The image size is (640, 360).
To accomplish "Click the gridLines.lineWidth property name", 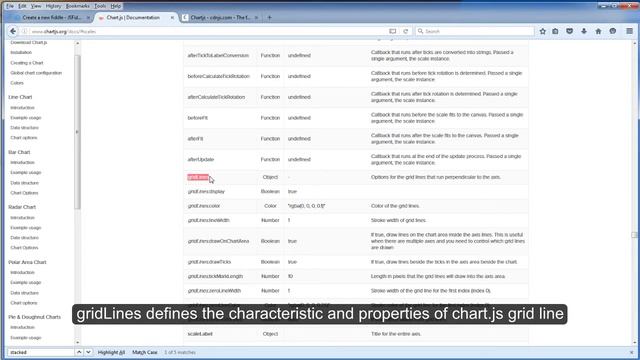I will pyautogui.click(x=209, y=220).
